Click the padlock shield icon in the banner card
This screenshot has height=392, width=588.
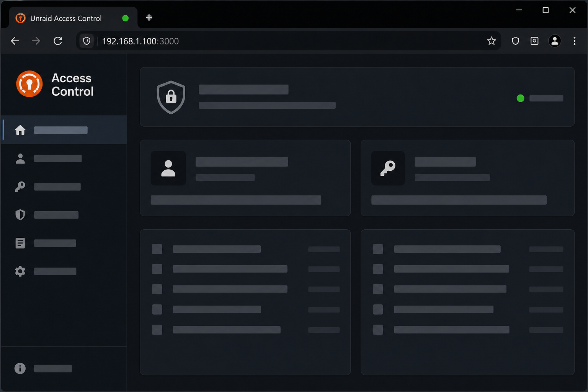(x=171, y=97)
